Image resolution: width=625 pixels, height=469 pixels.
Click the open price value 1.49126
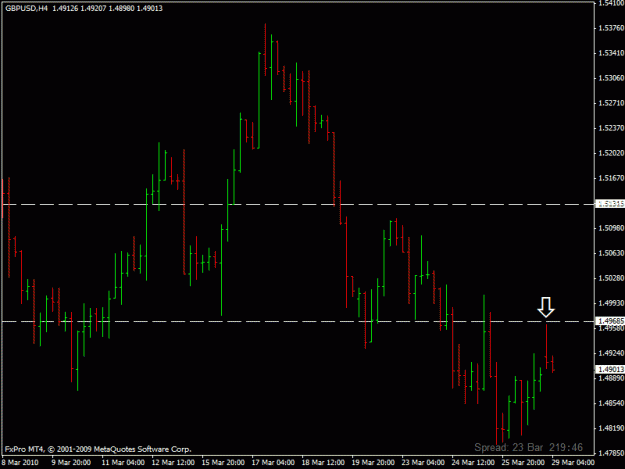click(x=65, y=8)
